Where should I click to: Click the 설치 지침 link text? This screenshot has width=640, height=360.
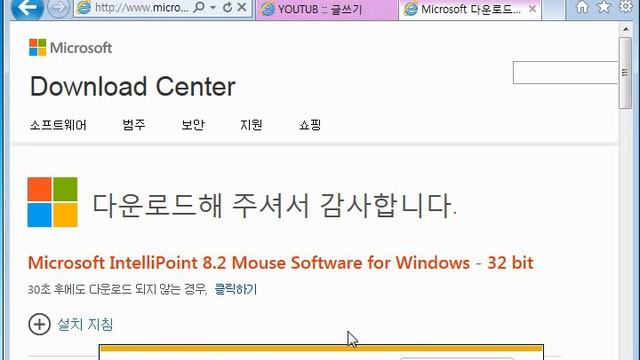click(x=85, y=325)
